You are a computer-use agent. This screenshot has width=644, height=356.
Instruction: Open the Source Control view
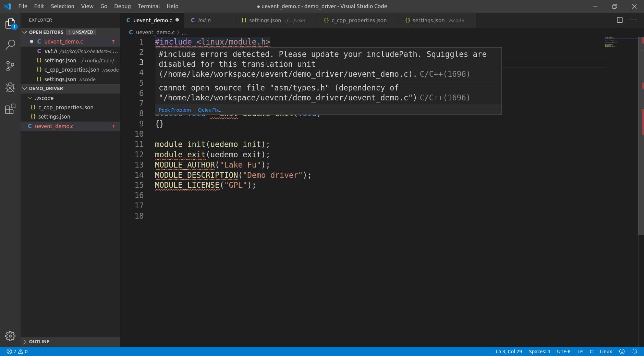pyautogui.click(x=10, y=66)
